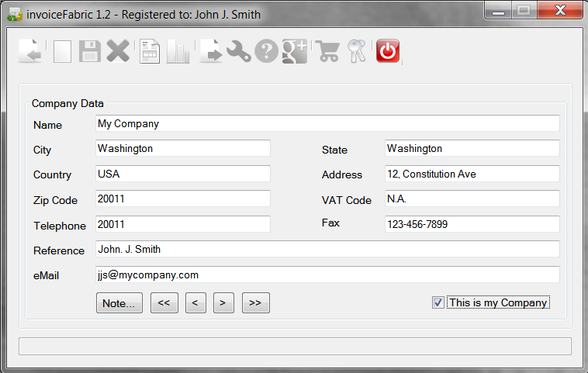This screenshot has width=588, height=373.
Task: Click the VAT Code field N.A.
Action: tap(472, 199)
